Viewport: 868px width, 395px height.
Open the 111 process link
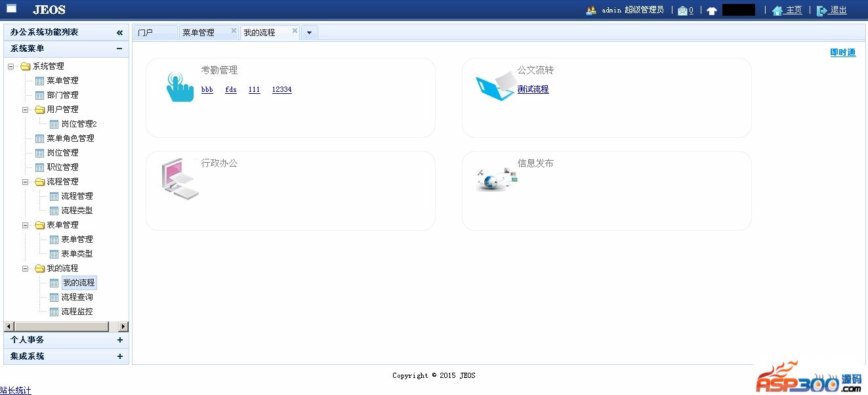coord(255,90)
